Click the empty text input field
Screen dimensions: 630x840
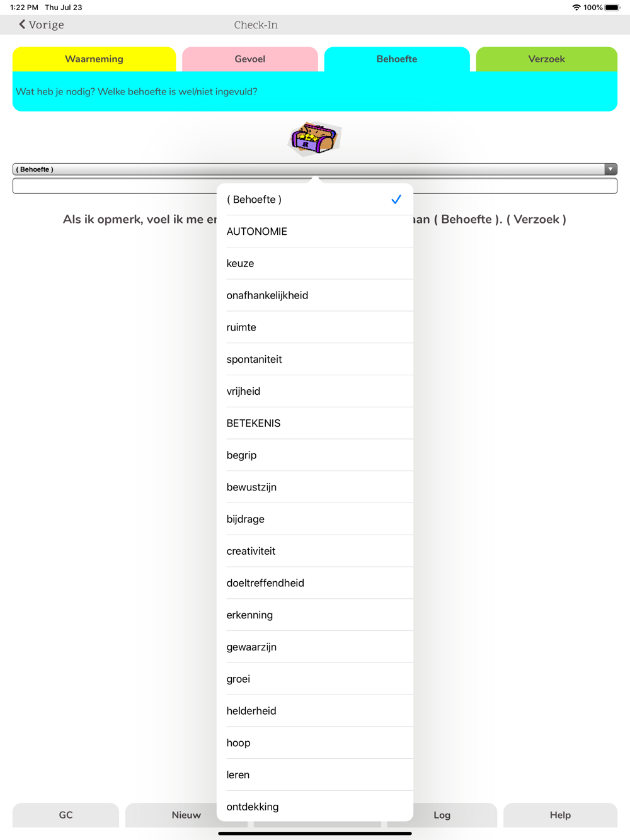click(x=113, y=186)
